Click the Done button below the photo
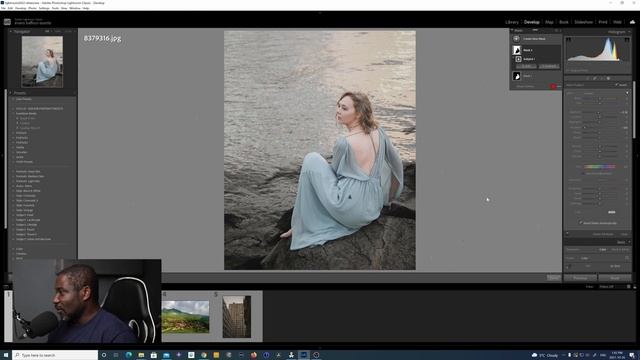Image resolution: width=640 pixels, height=360 pixels. 553,278
